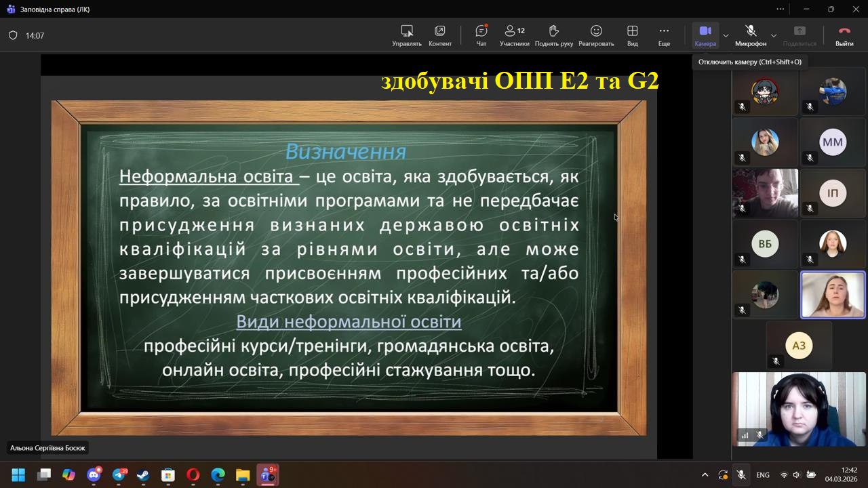Select the MM participant tile
868x488 pixels.
(x=832, y=143)
